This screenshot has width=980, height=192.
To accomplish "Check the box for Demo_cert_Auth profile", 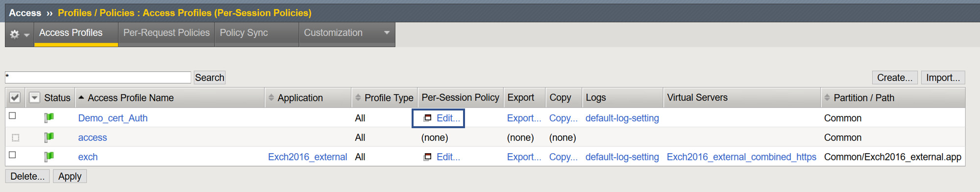I will [x=13, y=116].
